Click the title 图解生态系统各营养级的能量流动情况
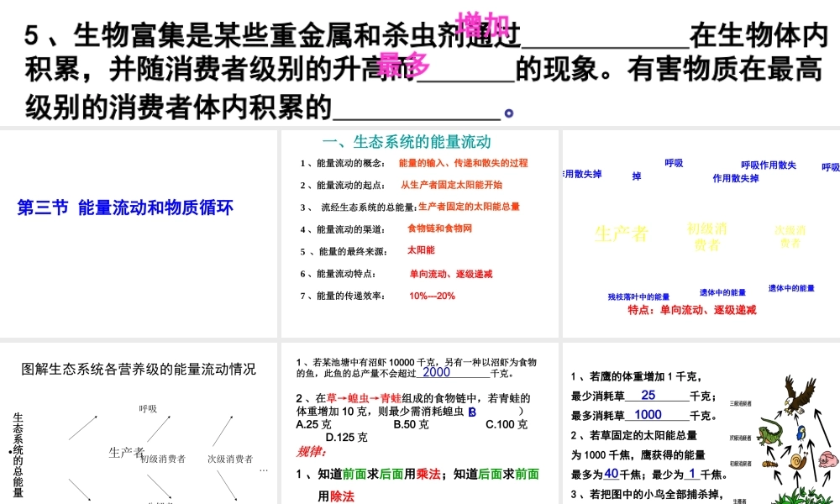This screenshot has width=840, height=504. coord(139,369)
